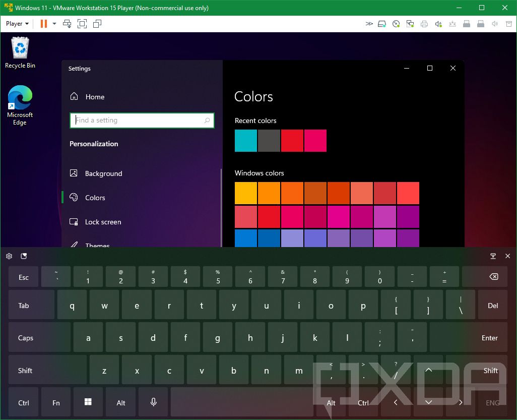Send Ctrl+Alt+Del to the virtual machine
517x420 pixels.
click(x=67, y=24)
